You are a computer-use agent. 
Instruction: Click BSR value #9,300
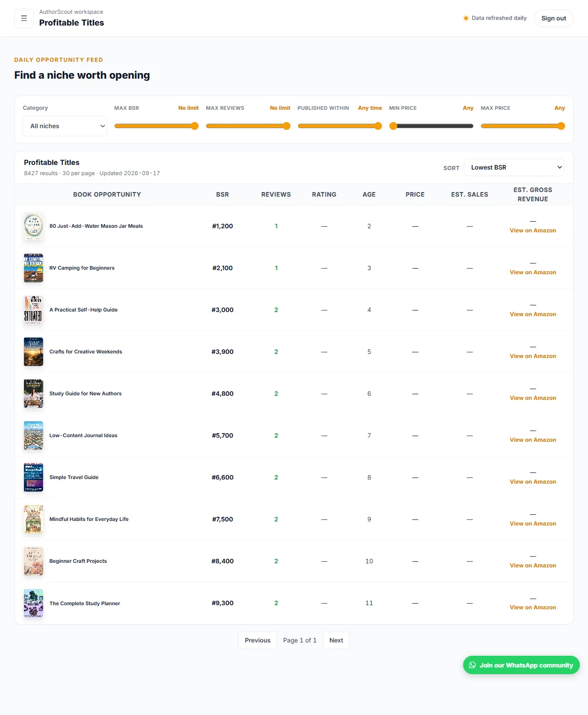pos(223,603)
